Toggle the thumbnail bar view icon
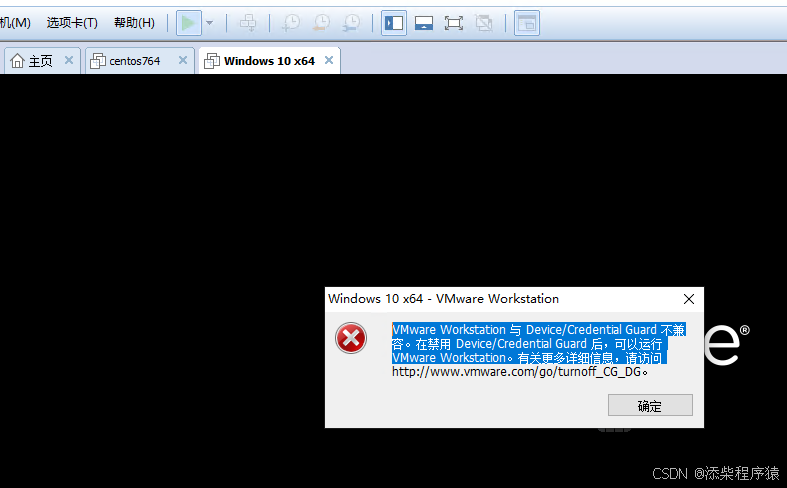787x488 pixels. click(424, 23)
